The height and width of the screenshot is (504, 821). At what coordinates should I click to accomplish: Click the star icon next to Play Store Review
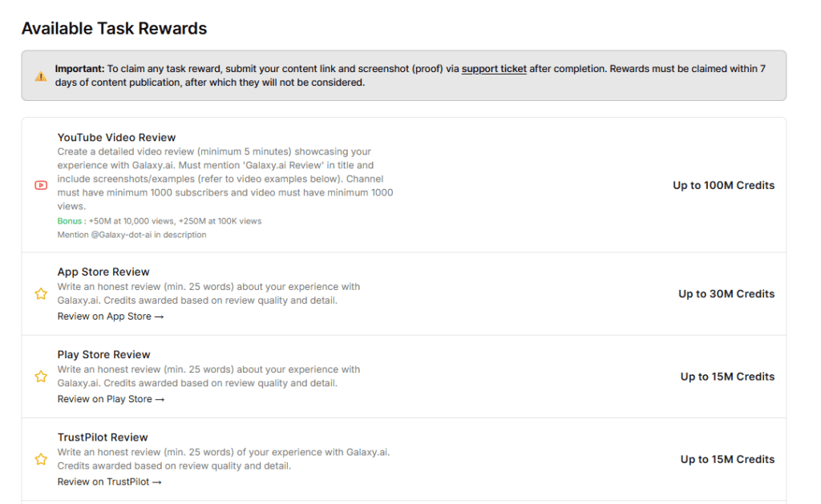tap(41, 377)
